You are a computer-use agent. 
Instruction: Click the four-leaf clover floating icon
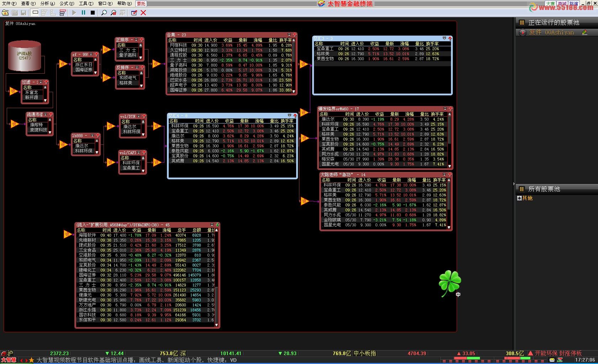point(450,283)
